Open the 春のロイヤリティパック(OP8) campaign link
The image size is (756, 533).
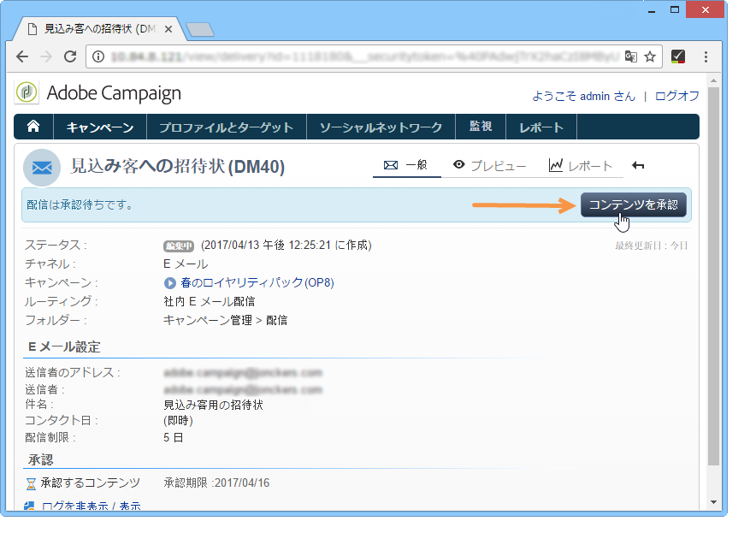pyautogui.click(x=257, y=282)
